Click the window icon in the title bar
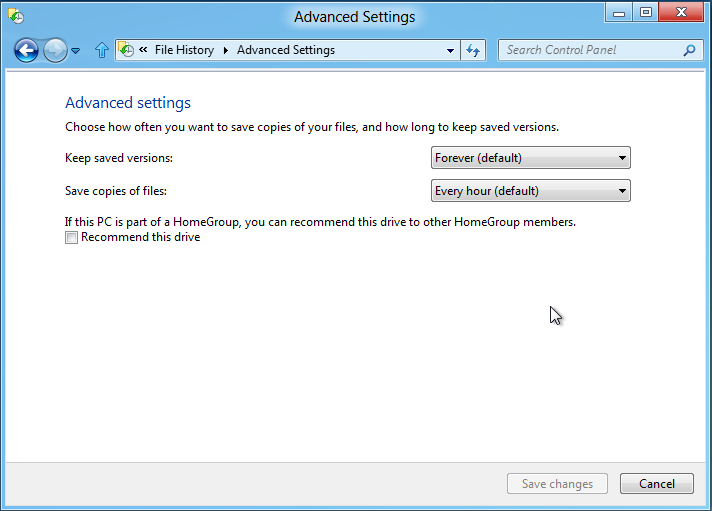The height and width of the screenshot is (511, 712). click(x=16, y=16)
